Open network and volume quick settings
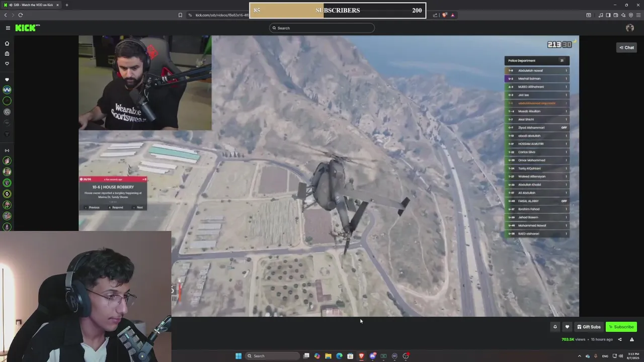The height and width of the screenshot is (362, 644). pos(617,356)
